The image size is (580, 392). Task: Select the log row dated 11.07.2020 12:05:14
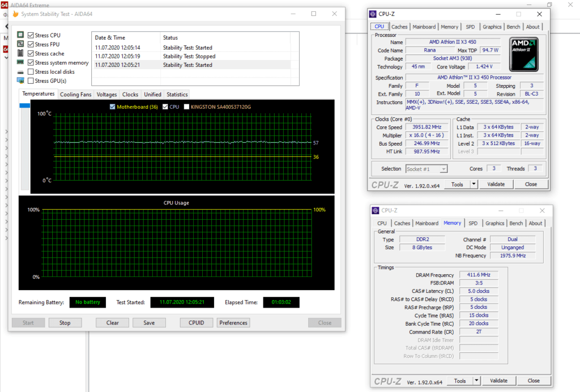[191, 48]
